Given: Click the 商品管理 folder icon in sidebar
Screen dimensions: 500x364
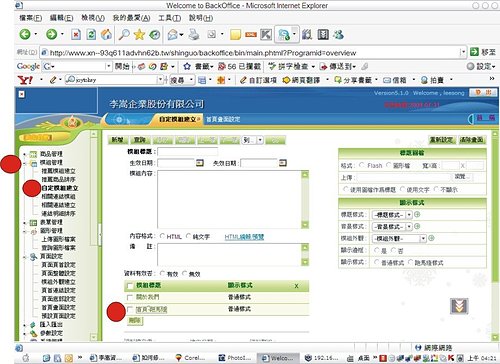Looking at the screenshot, I should [33, 154].
